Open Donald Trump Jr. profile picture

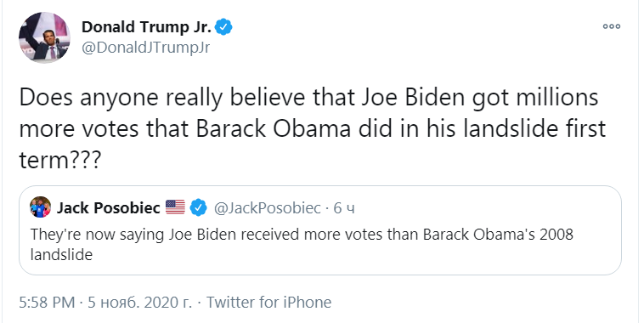(x=44, y=37)
